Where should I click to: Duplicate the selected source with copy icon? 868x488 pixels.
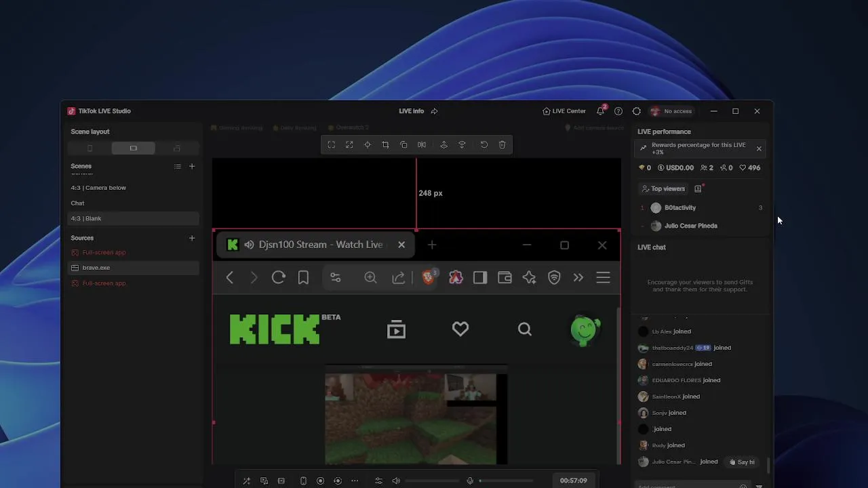[403, 144]
